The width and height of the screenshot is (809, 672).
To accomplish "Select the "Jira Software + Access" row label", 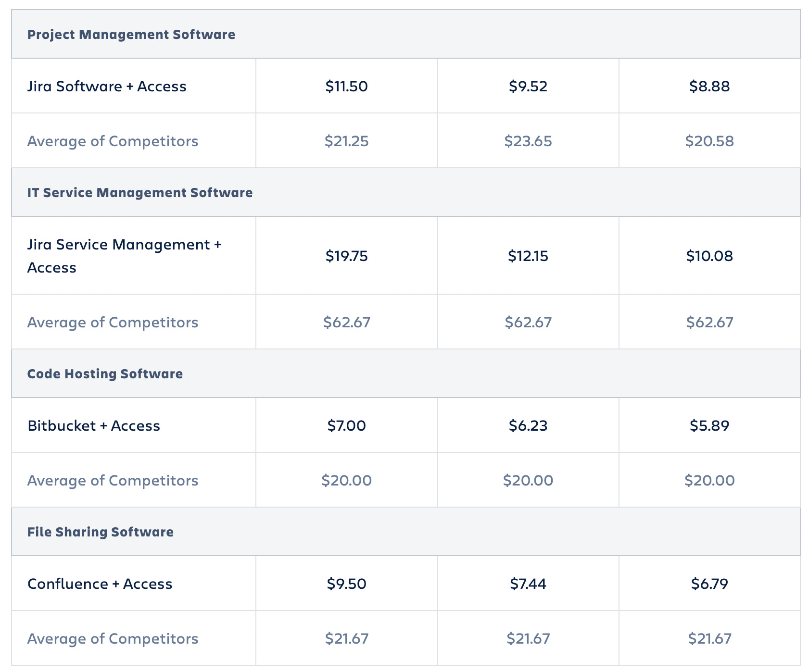I will (107, 87).
